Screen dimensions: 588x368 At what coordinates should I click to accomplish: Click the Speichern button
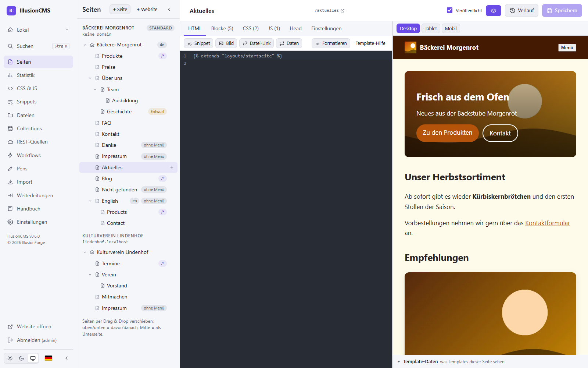coord(562,11)
